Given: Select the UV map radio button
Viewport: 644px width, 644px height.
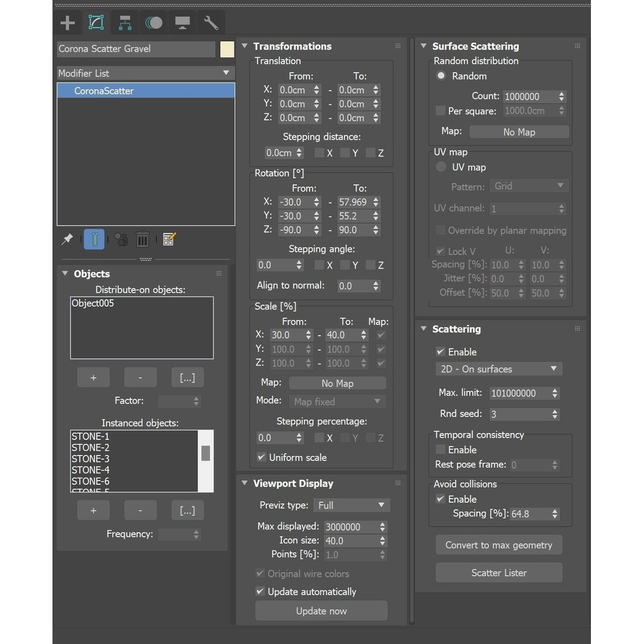Looking at the screenshot, I should [x=441, y=167].
